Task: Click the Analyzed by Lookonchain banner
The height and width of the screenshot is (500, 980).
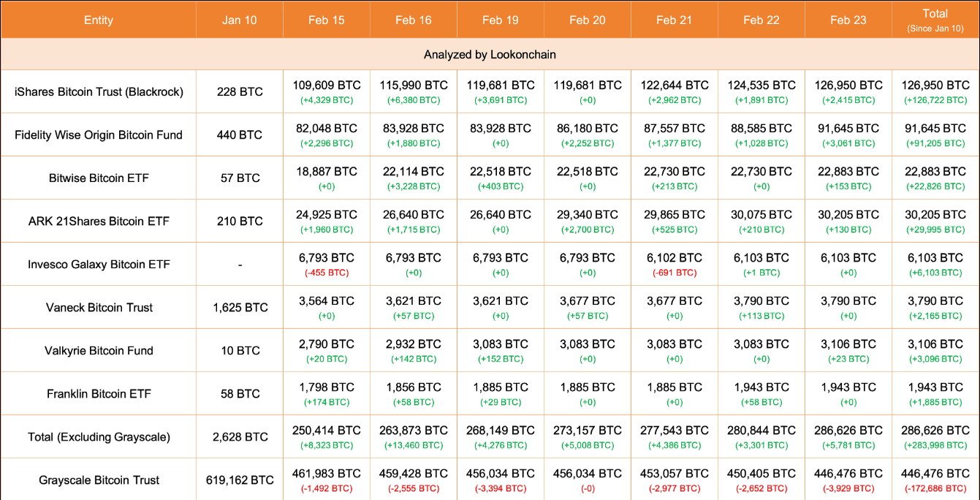Action: pos(490,54)
